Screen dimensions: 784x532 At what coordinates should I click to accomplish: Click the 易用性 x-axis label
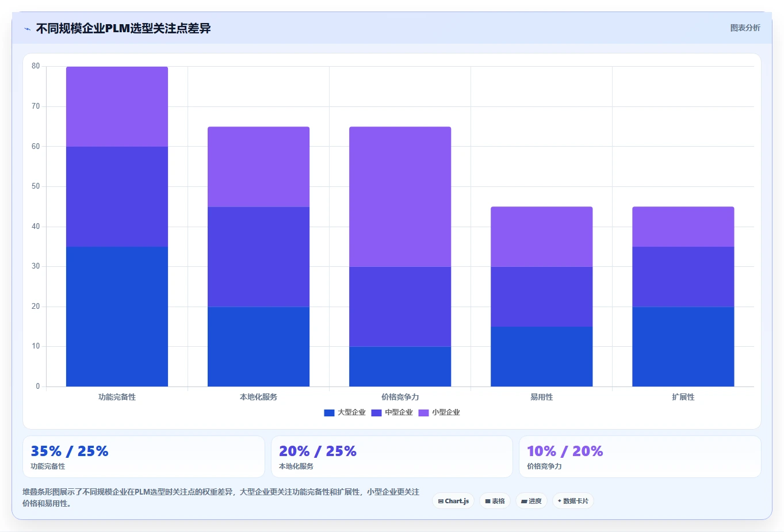tap(541, 397)
